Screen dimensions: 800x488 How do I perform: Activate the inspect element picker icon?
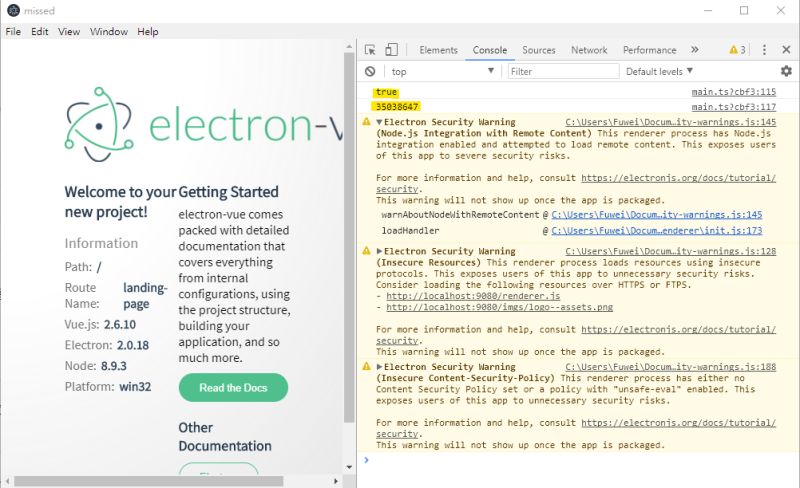[x=370, y=50]
